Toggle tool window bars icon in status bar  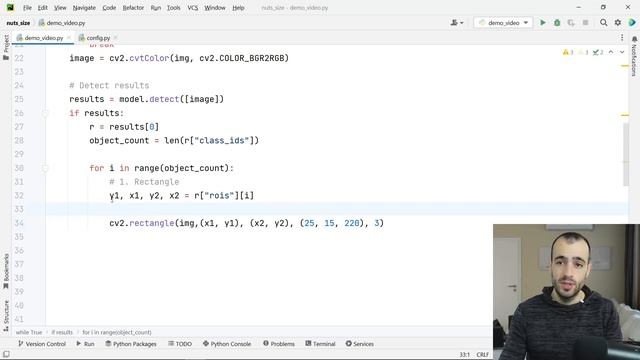(x=6, y=354)
